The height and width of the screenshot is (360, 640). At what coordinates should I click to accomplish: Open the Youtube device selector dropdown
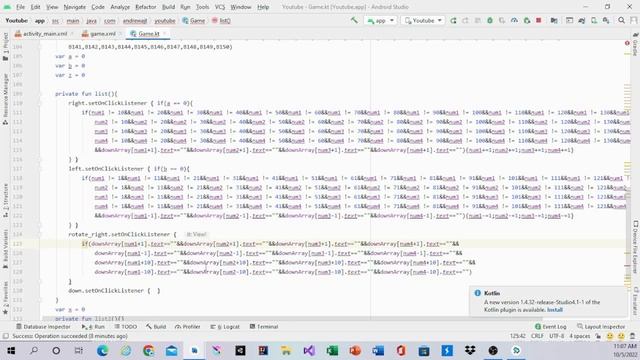click(423, 20)
